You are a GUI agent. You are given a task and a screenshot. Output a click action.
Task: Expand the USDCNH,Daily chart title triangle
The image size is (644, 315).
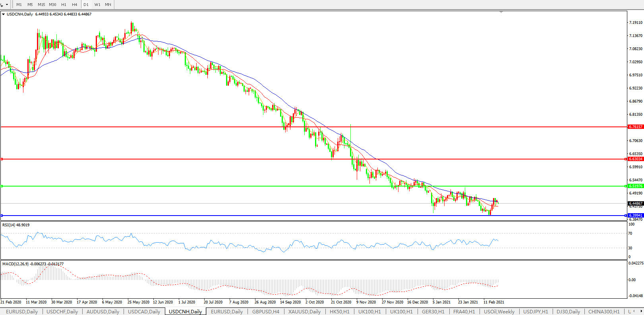click(x=4, y=14)
